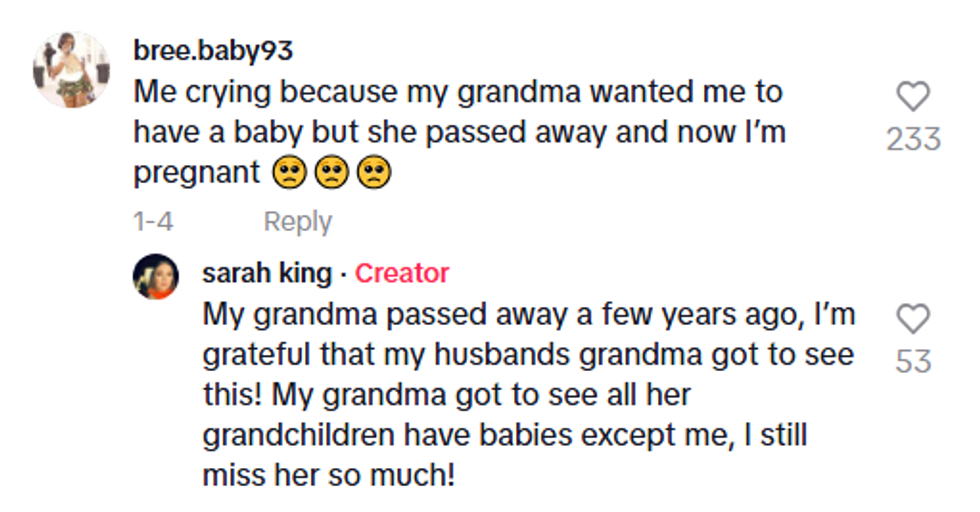Go to the sarah king username

point(267,273)
